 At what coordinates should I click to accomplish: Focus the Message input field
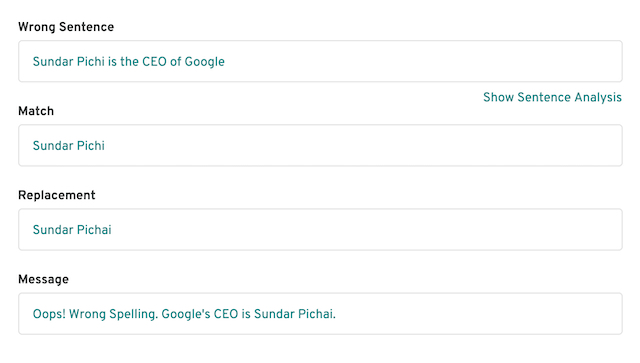coord(320,314)
